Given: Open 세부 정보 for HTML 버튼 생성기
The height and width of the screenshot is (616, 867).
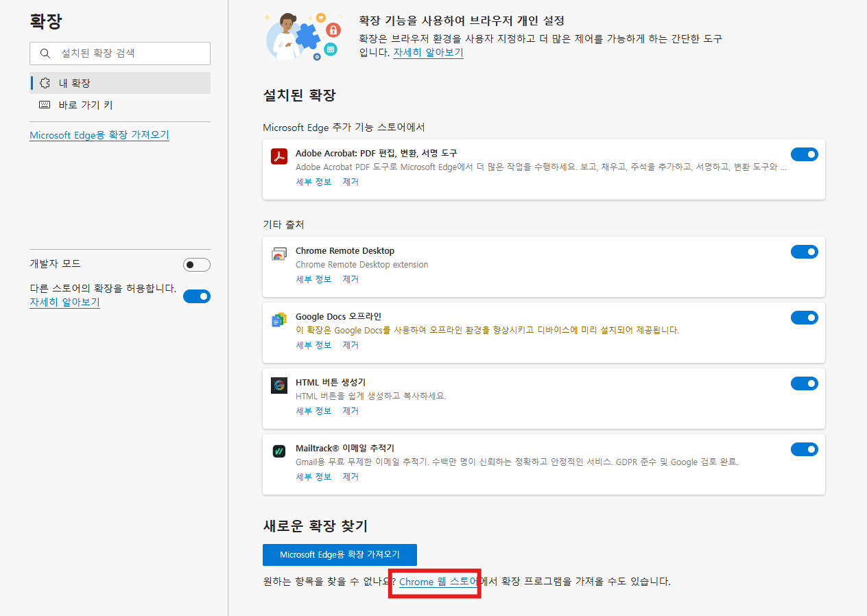Looking at the screenshot, I should [x=313, y=411].
